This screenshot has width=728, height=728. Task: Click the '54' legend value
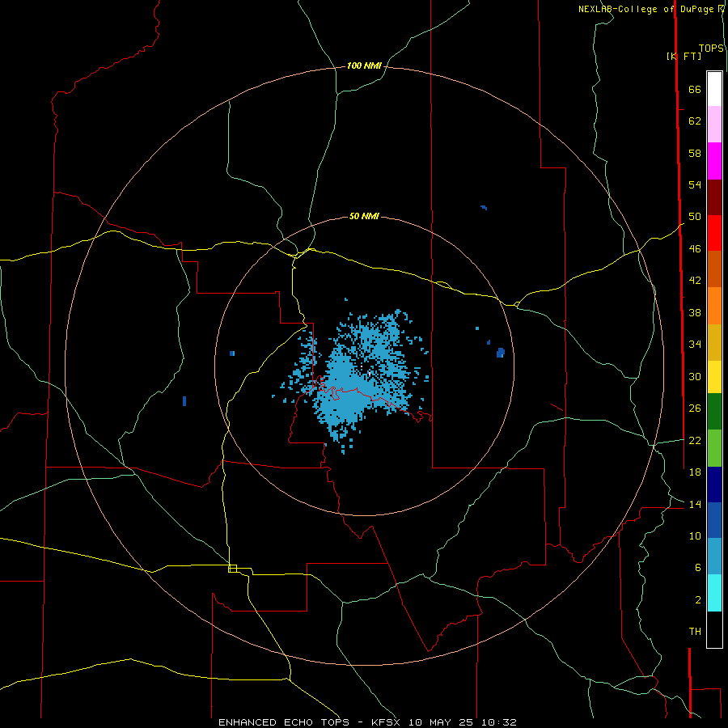[x=695, y=184]
